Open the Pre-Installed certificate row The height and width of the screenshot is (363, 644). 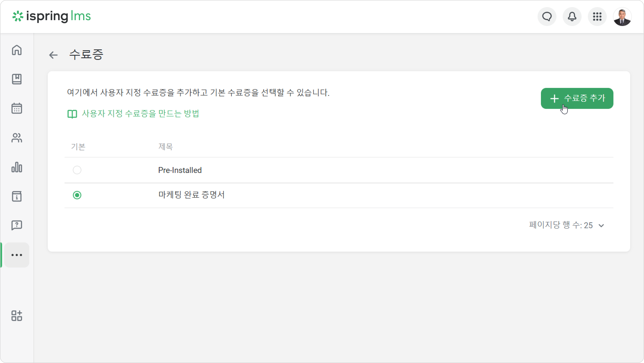click(339, 170)
